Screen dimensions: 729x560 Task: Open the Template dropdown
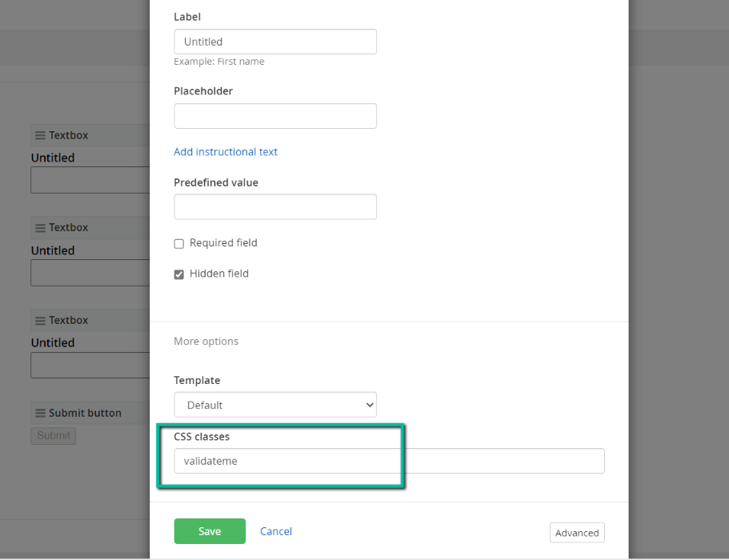click(x=275, y=405)
